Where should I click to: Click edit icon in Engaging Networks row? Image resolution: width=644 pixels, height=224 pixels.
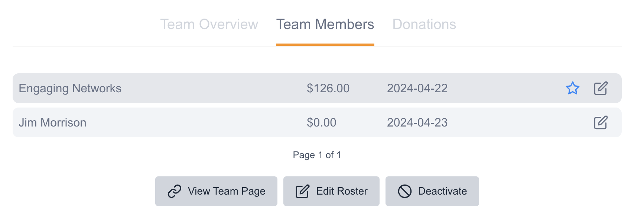pos(601,88)
